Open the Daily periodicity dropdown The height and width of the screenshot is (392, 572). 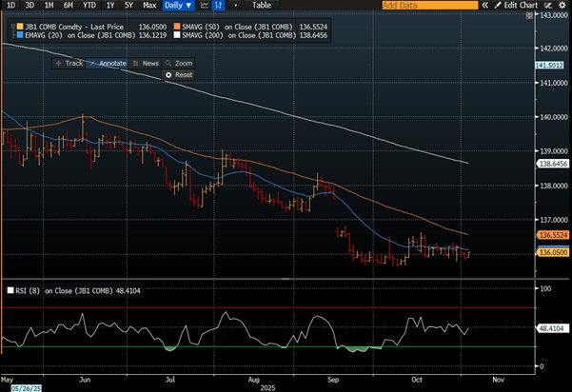pos(178,6)
